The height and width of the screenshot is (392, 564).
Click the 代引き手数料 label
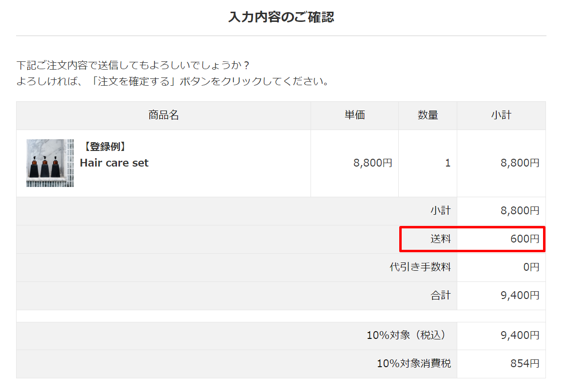click(420, 267)
